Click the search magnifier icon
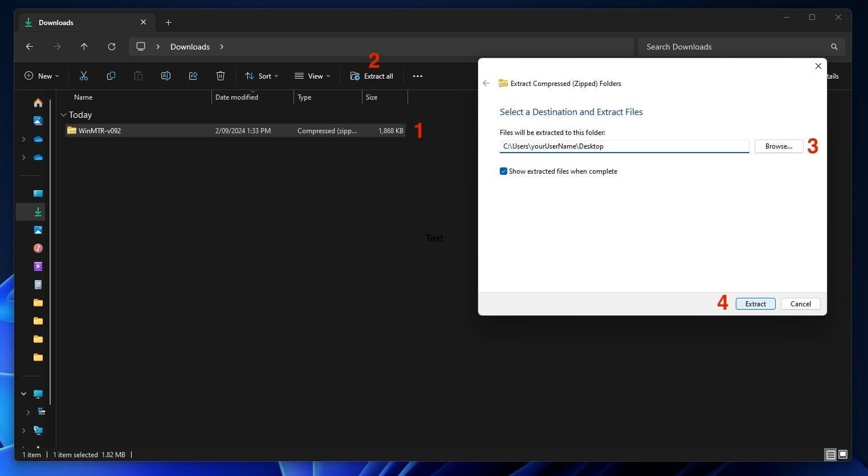 [x=834, y=47]
